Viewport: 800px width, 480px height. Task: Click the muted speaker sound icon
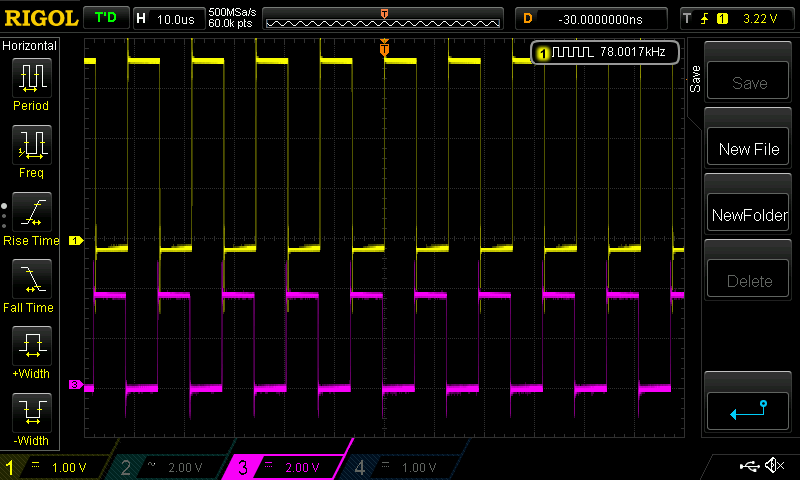(x=774, y=465)
